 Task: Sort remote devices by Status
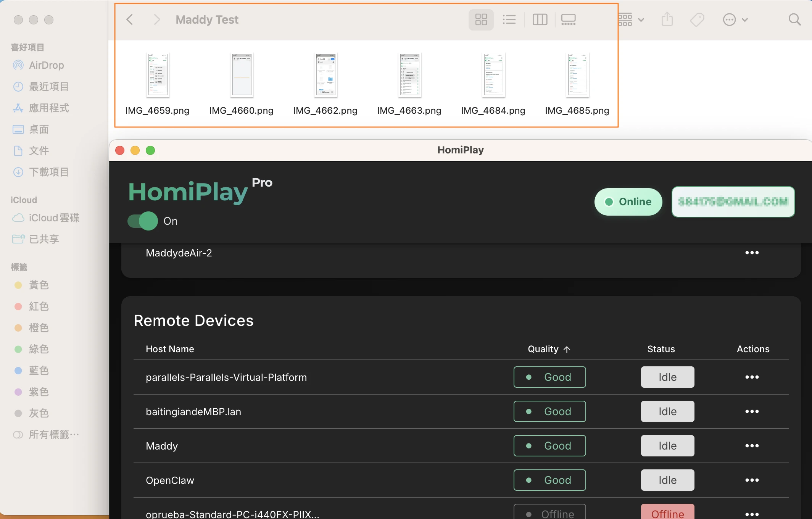[661, 349]
